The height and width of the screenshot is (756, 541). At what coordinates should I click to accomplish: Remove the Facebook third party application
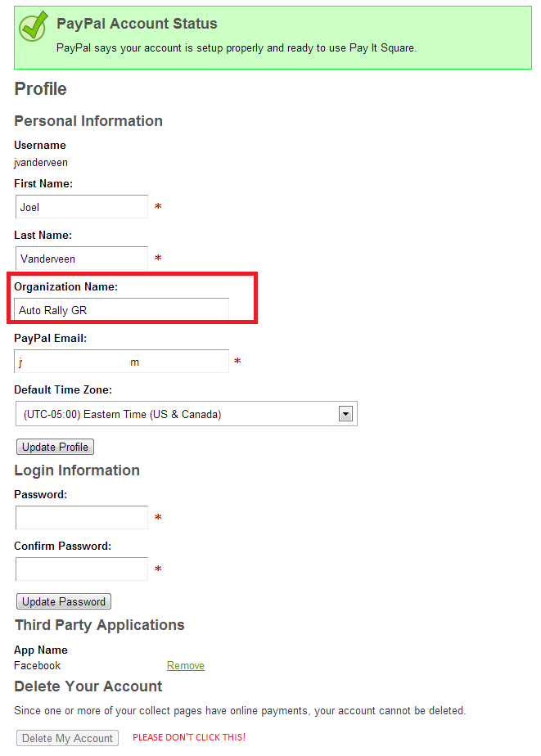click(x=185, y=665)
